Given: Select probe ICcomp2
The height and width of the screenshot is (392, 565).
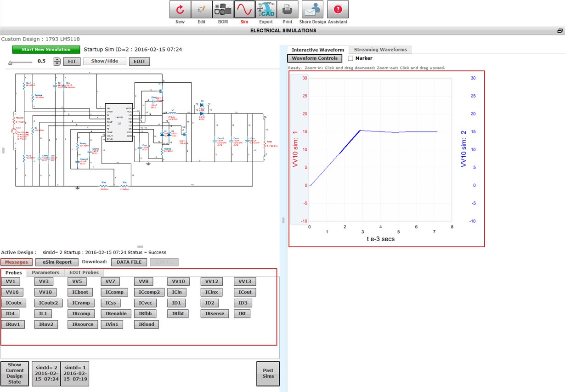Looking at the screenshot, I should pos(149,292).
